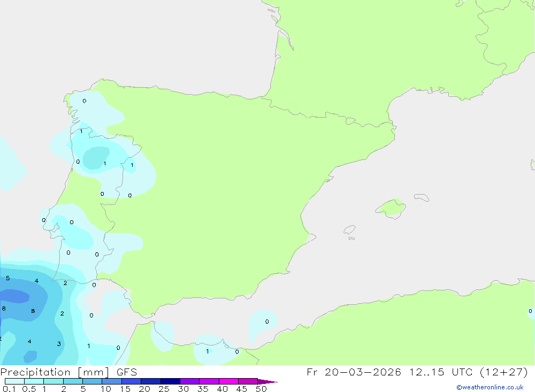
Task: Pick the 0.5–1 mm legend color swatch
Action: pyautogui.click(x=34, y=381)
